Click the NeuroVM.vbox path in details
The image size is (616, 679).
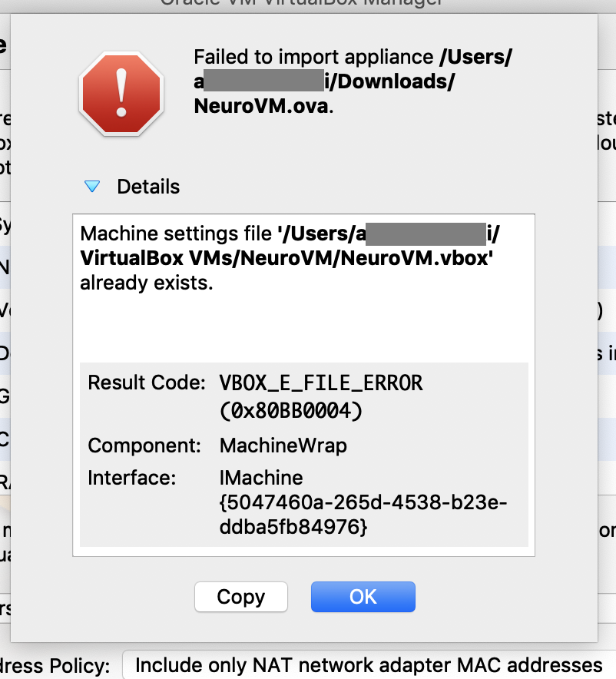tap(415, 258)
